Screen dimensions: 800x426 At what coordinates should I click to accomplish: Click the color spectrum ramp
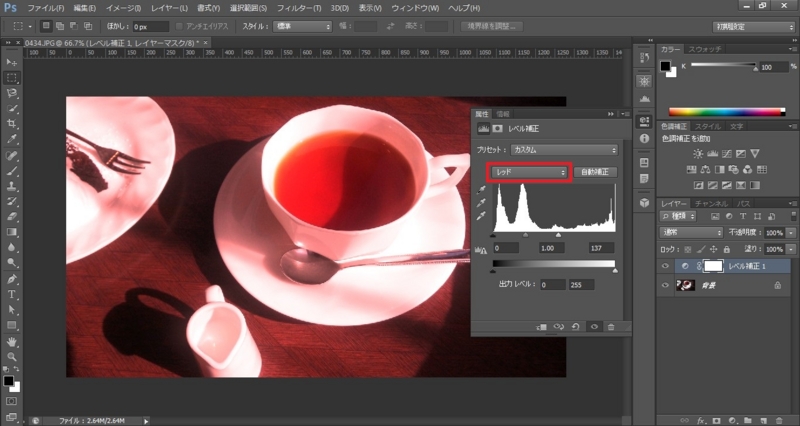(727, 112)
